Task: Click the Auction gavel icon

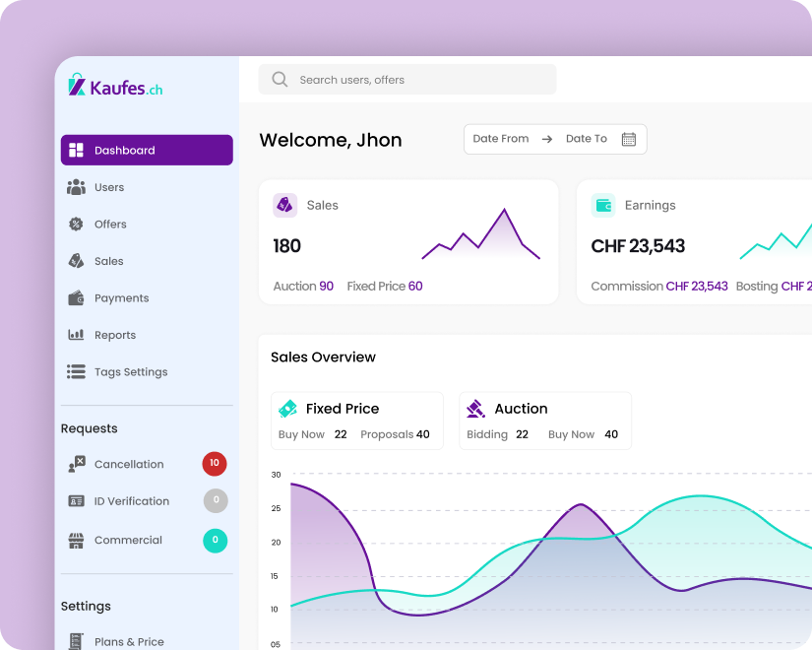Action: (x=476, y=409)
